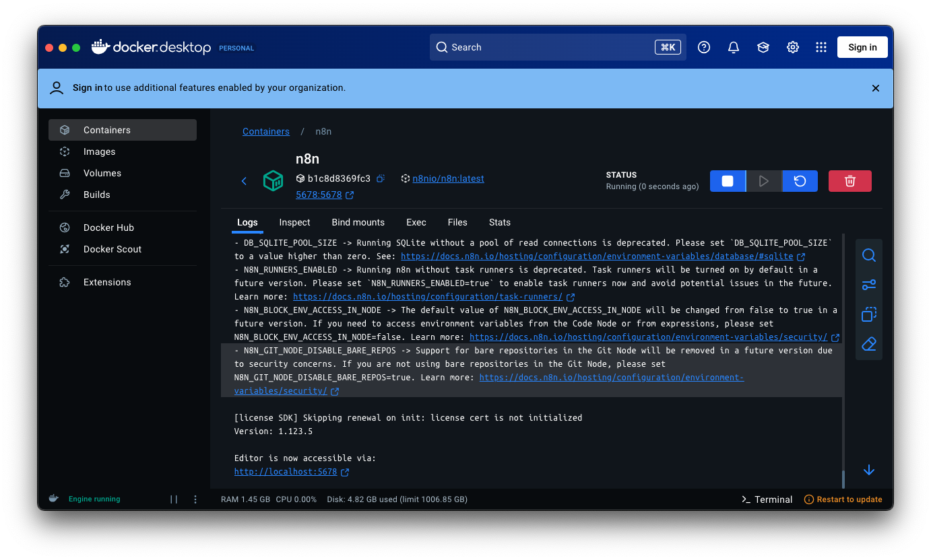Screen dimensions: 931x560
Task: Click the log scrollbar thumb
Action: (843, 480)
